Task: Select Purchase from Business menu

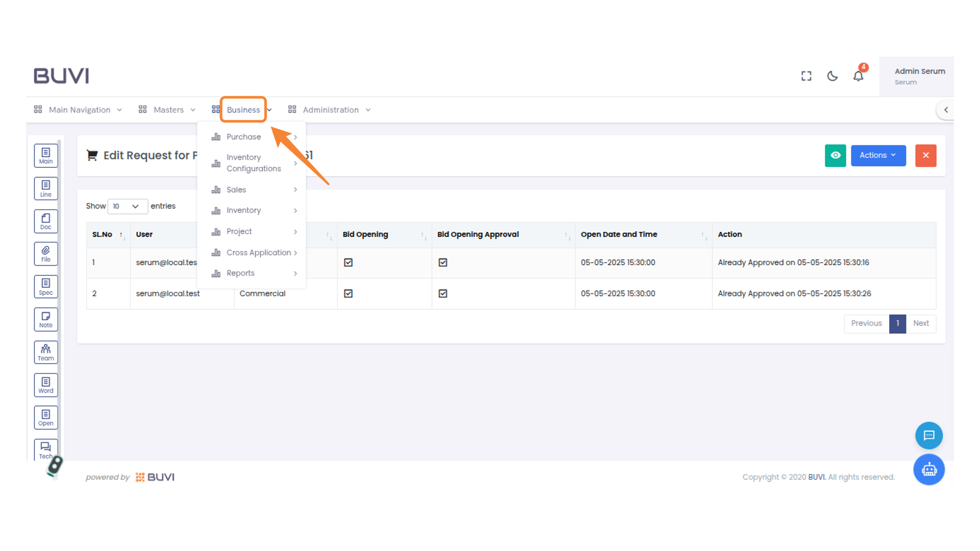Action: click(x=244, y=137)
